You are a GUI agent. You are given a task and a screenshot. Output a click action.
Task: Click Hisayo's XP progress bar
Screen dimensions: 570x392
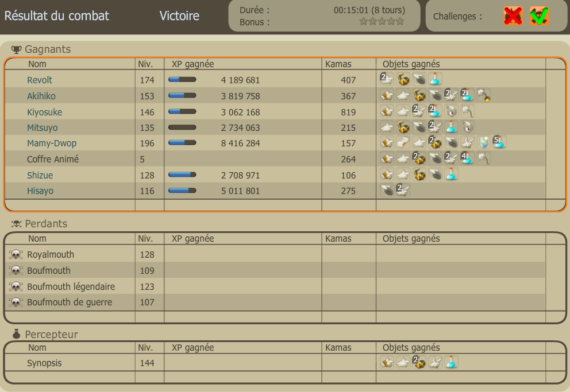tap(182, 191)
